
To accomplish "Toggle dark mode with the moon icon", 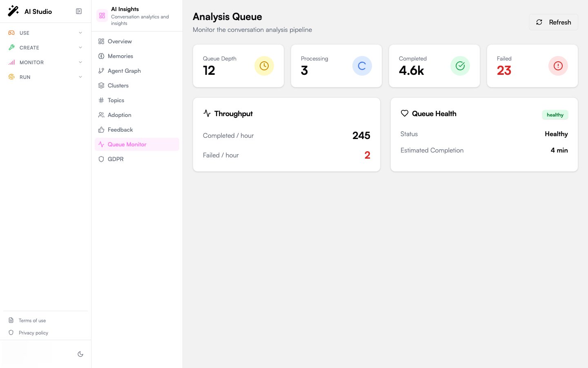I will click(80, 354).
